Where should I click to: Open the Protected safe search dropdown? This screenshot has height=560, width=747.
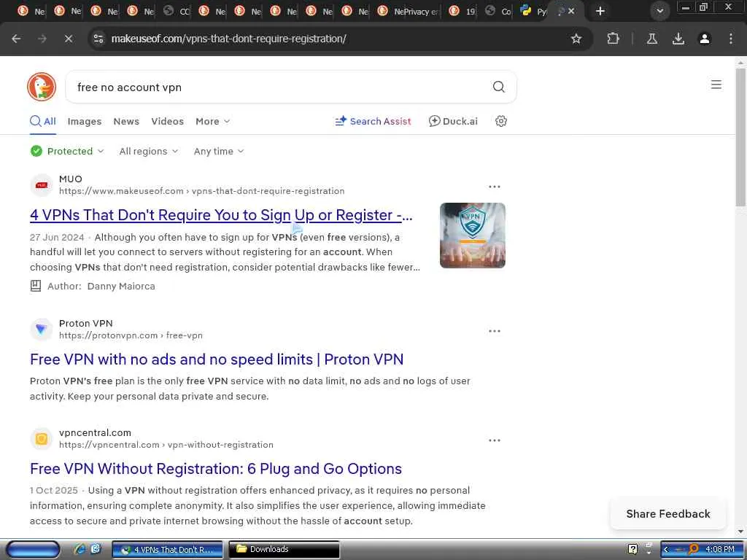tap(67, 152)
